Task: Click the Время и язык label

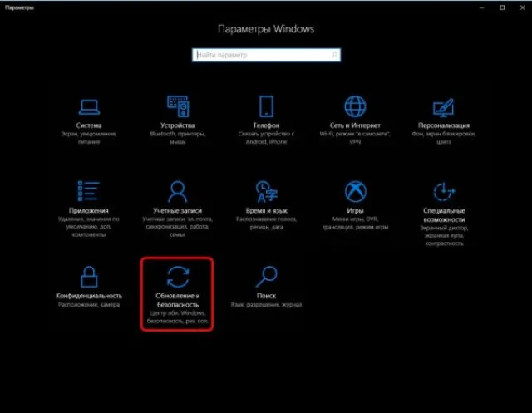Action: coord(266,210)
